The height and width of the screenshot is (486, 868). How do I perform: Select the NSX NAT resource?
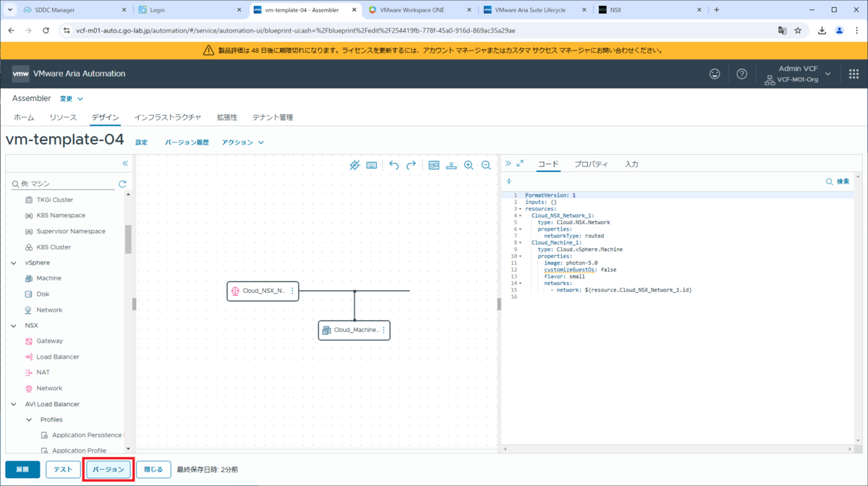pyautogui.click(x=43, y=372)
